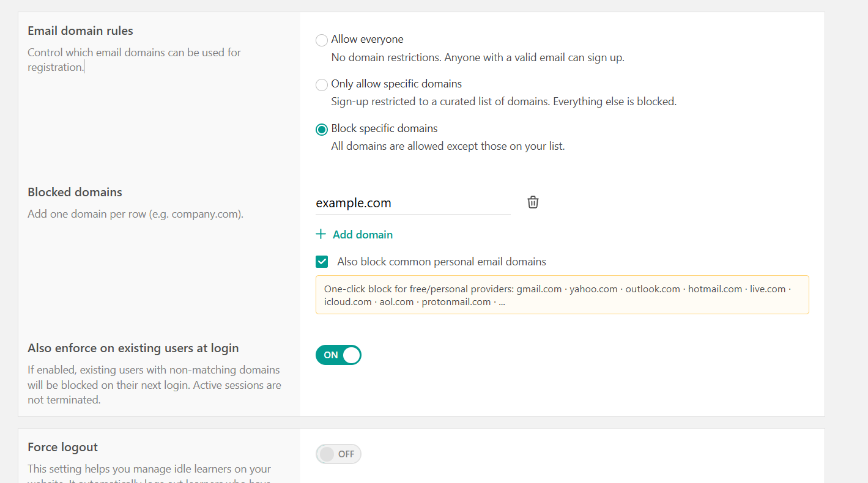868x483 pixels.
Task: Click the "Force logout" section heading
Action: (62, 447)
